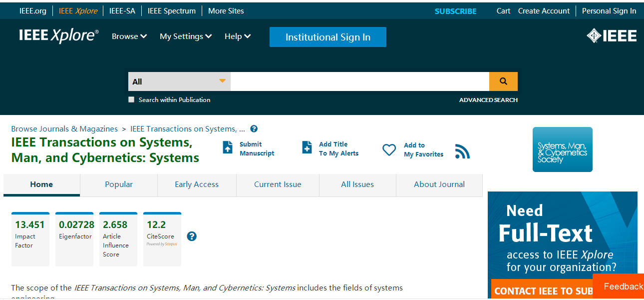Open the IEEE Xplore home logo
644x300 pixels.
[59, 35]
